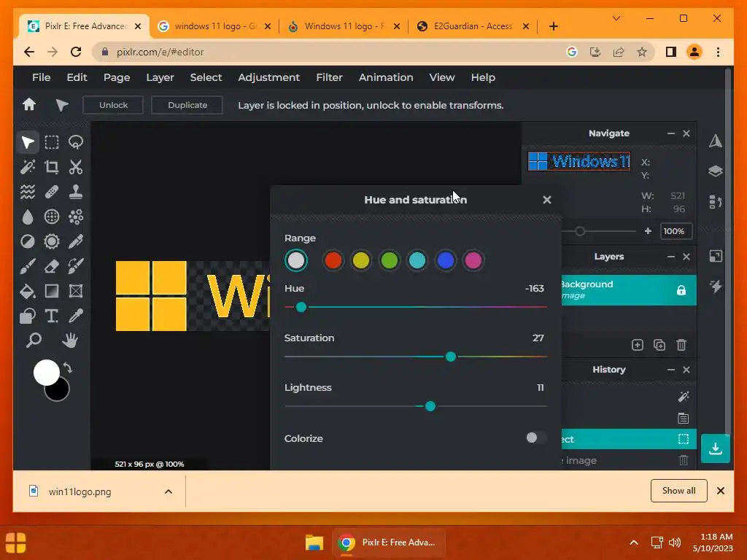Select the Gradient tool

click(52, 291)
